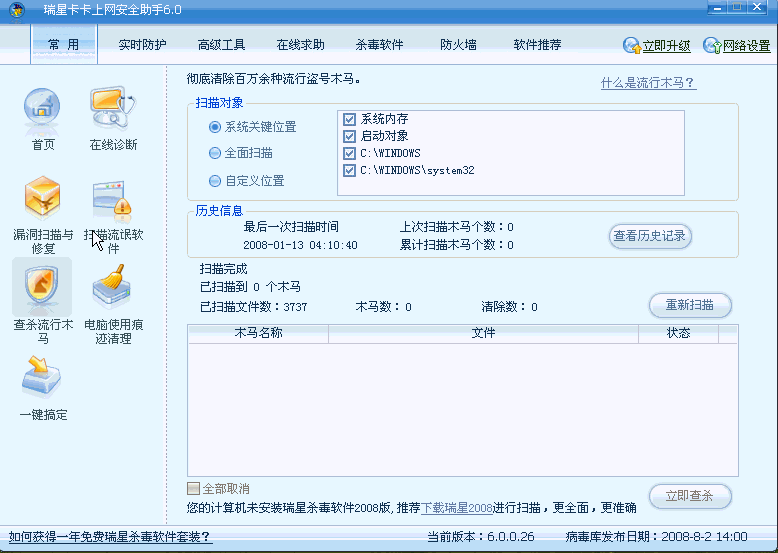Uncheck 启动对象 checkbox
The image size is (778, 553).
[x=349, y=136]
